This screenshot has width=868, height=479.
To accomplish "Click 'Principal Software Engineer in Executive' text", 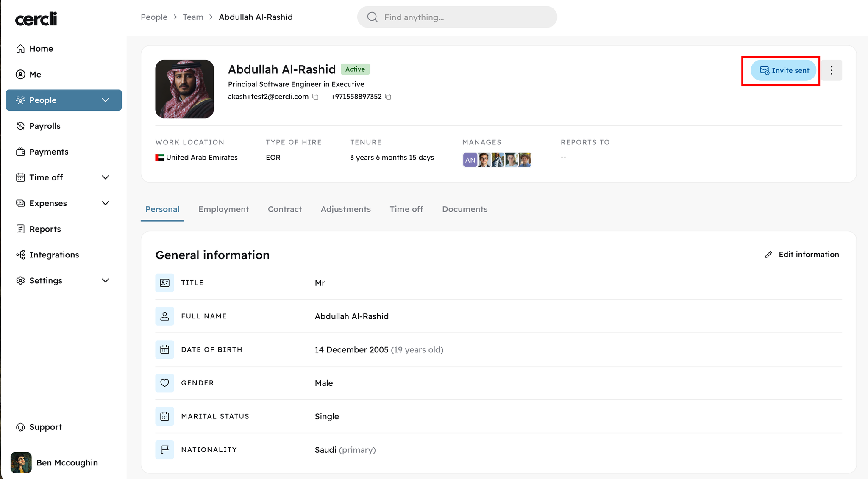I will 296,84.
